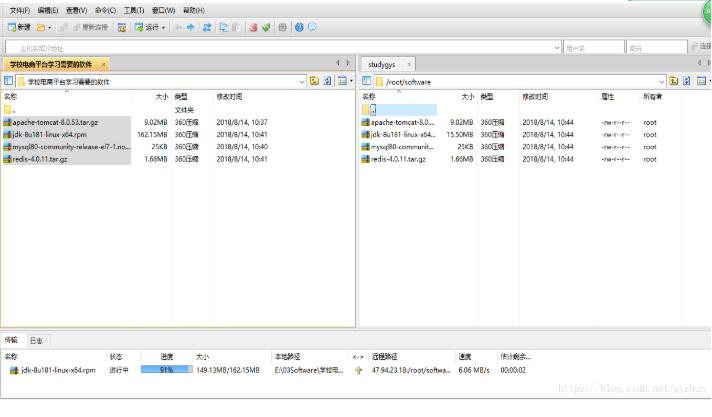Close the local folder tab
The height and width of the screenshot is (417, 712).
103,64
